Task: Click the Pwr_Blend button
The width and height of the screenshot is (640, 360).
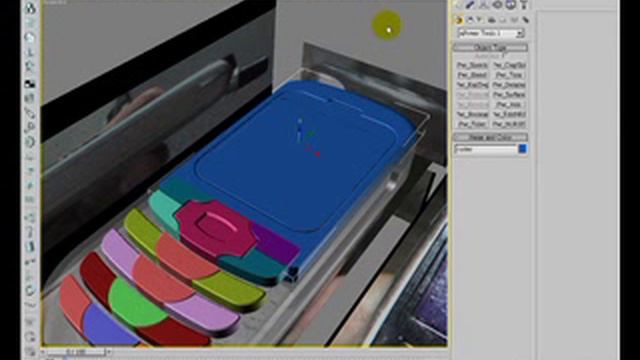Action: tap(472, 75)
